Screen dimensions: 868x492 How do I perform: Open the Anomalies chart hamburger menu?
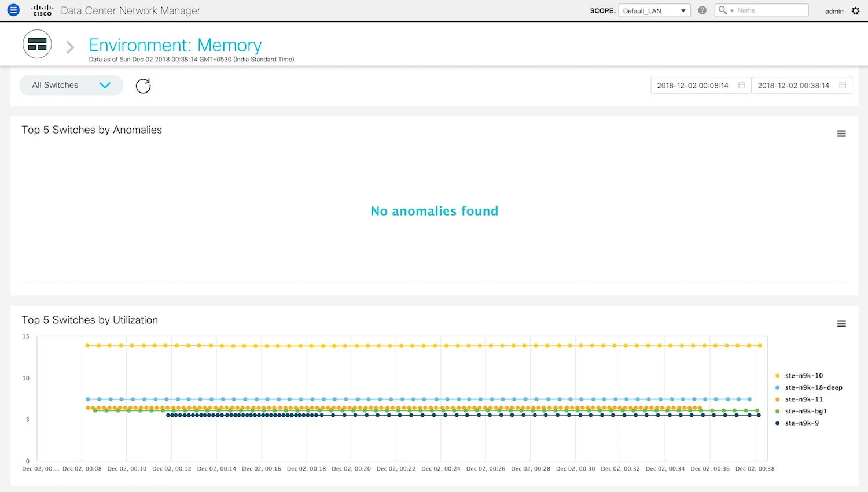coord(841,134)
